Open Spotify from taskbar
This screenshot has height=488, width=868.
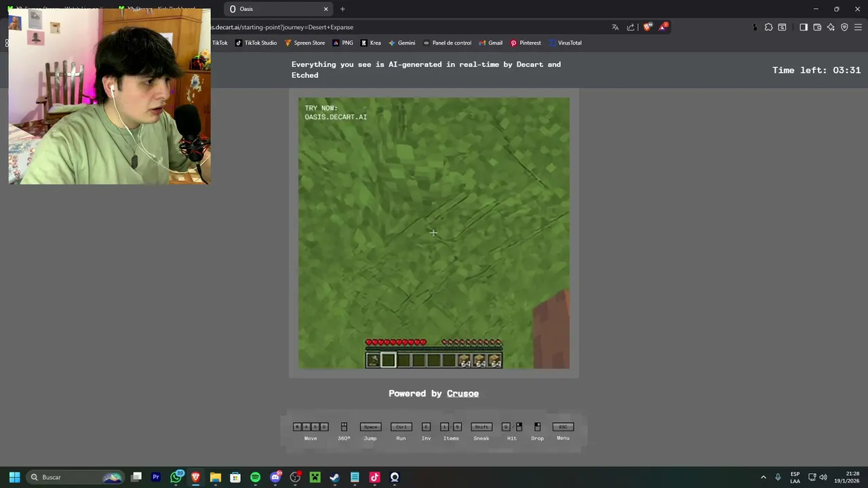[255, 477]
